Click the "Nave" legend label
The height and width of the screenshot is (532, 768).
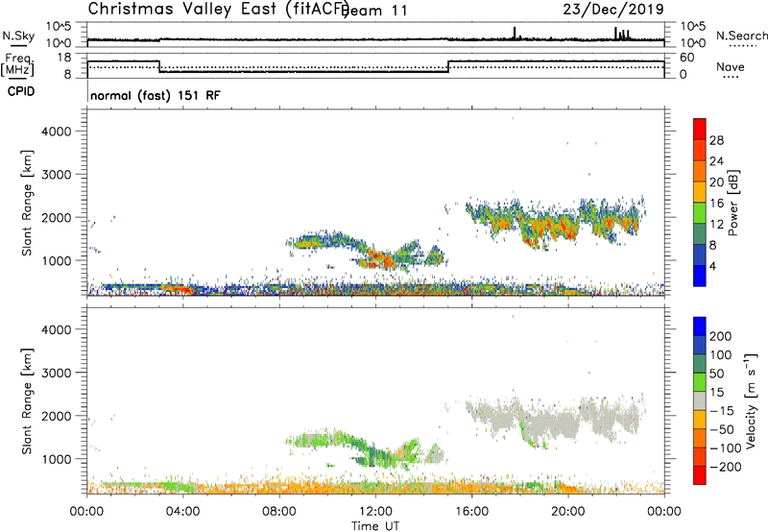730,67
